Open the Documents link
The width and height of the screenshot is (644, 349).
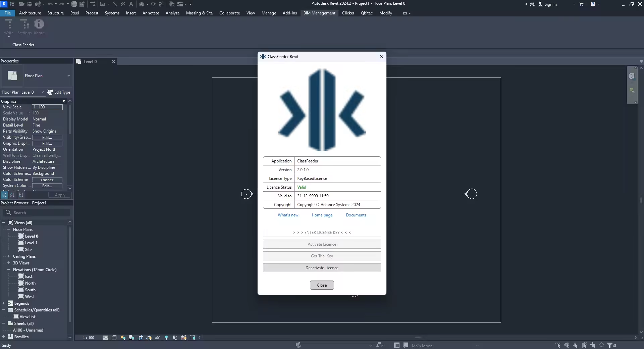(x=356, y=215)
